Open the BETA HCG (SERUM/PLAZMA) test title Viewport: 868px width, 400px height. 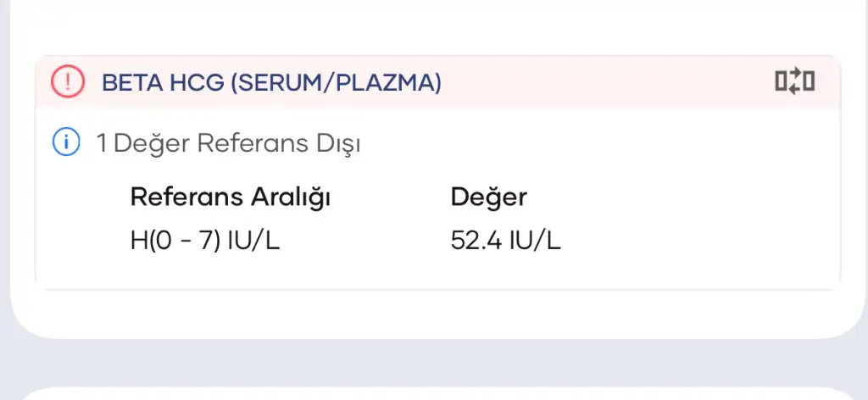click(x=271, y=83)
